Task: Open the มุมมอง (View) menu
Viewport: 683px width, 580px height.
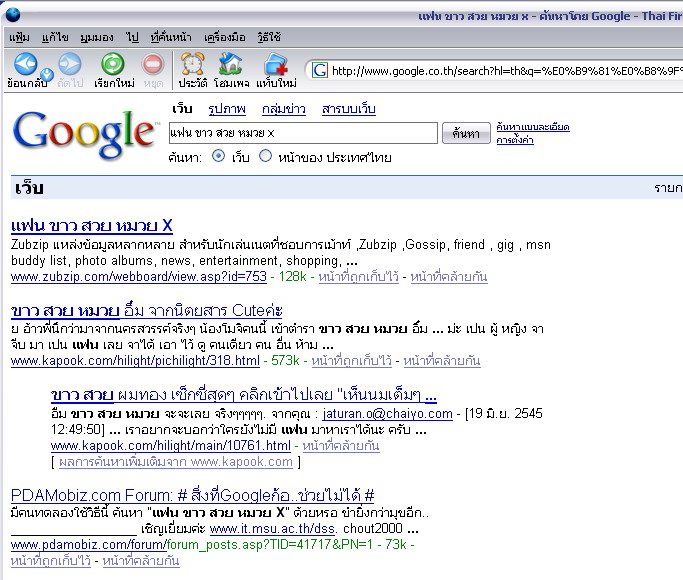Action: 97,37
